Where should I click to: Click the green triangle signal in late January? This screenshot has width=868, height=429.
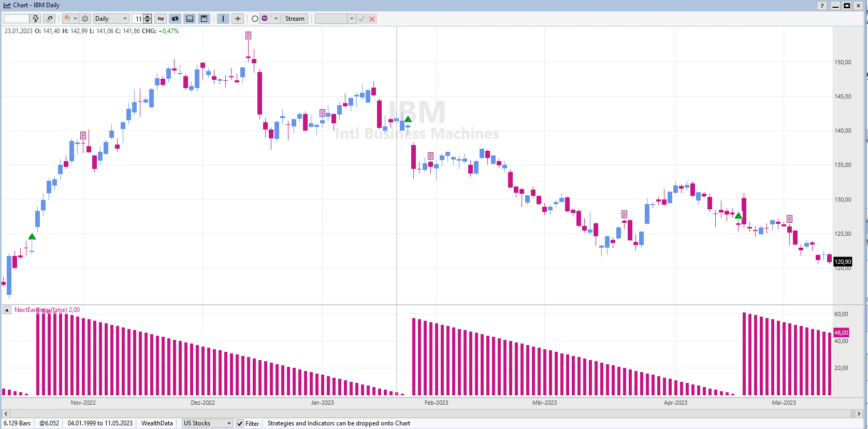[408, 119]
